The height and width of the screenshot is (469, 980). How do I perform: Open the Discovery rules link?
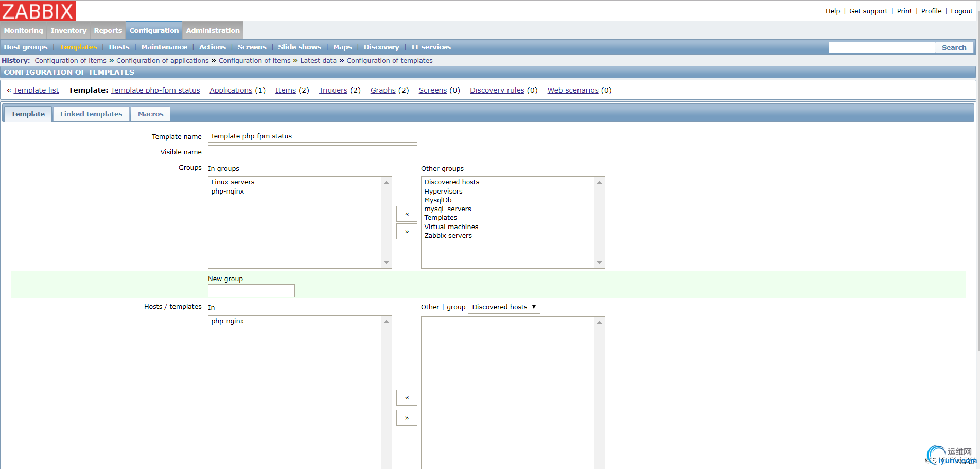coord(497,90)
